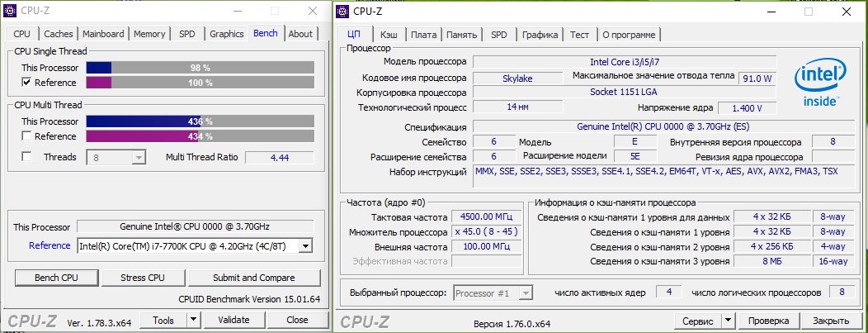Click Single Thread This Processor 98% bar
Image resolution: width=868 pixels, height=333 pixels.
(x=200, y=68)
